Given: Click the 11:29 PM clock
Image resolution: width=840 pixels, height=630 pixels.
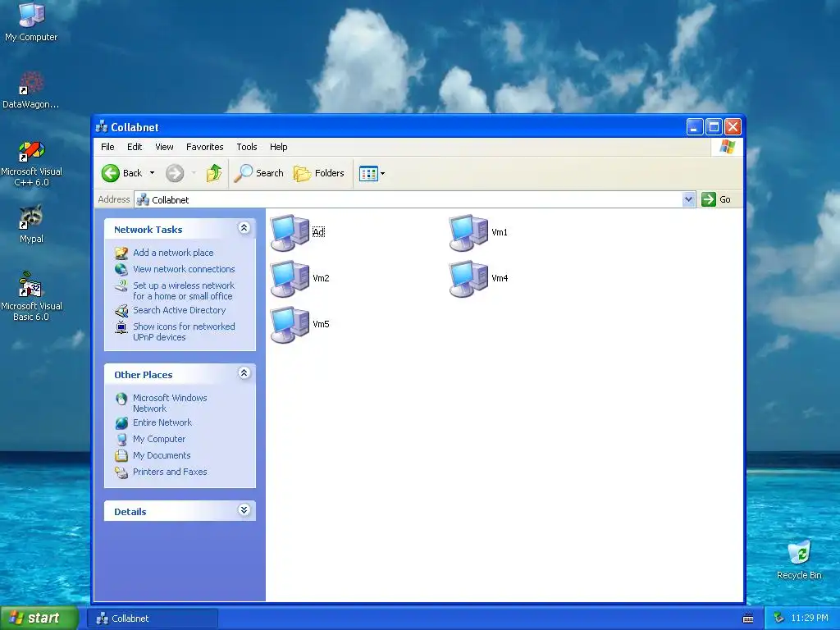Looking at the screenshot, I should pos(810,619).
